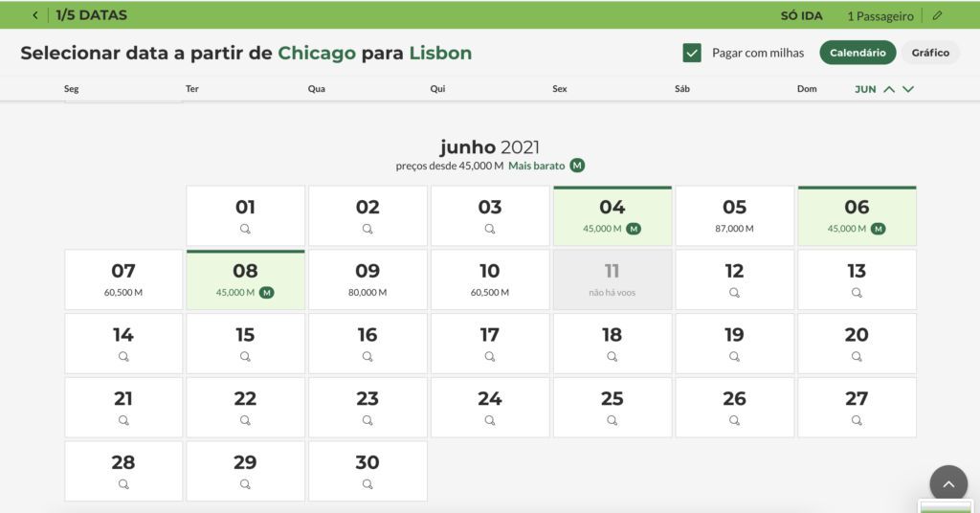The height and width of the screenshot is (513, 980).
Task: Switch to the Calendário view
Action: 857,53
